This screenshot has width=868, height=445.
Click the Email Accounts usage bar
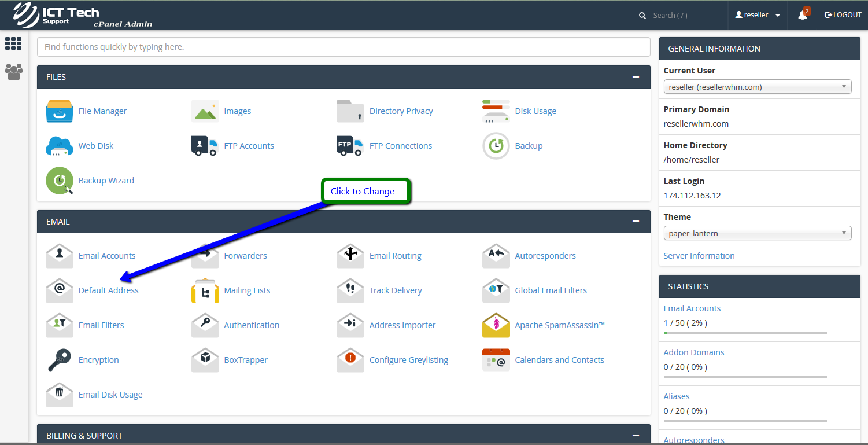click(x=745, y=333)
